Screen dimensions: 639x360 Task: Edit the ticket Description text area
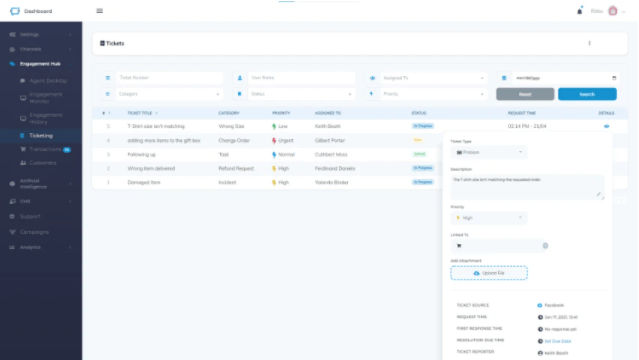pos(527,187)
